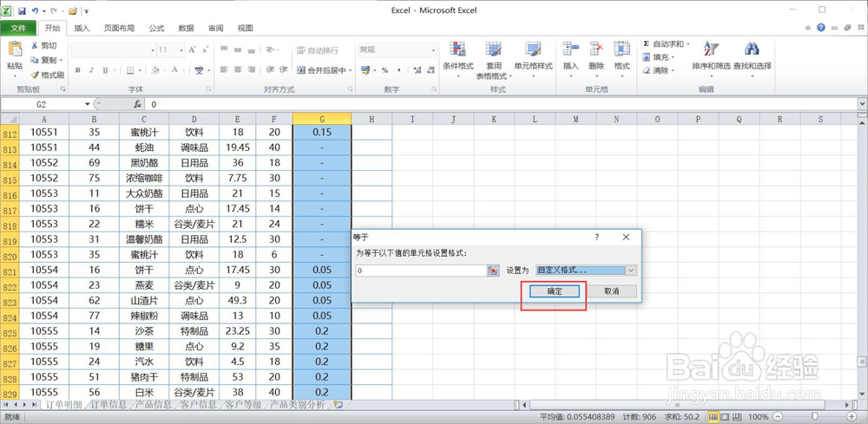Click the range selector icon in dialog input

[x=492, y=271]
